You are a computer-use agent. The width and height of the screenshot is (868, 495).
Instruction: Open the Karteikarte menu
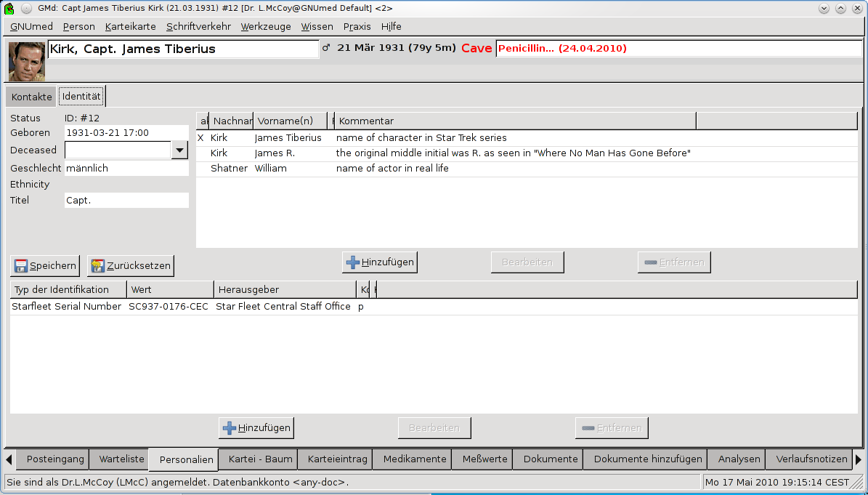[131, 27]
